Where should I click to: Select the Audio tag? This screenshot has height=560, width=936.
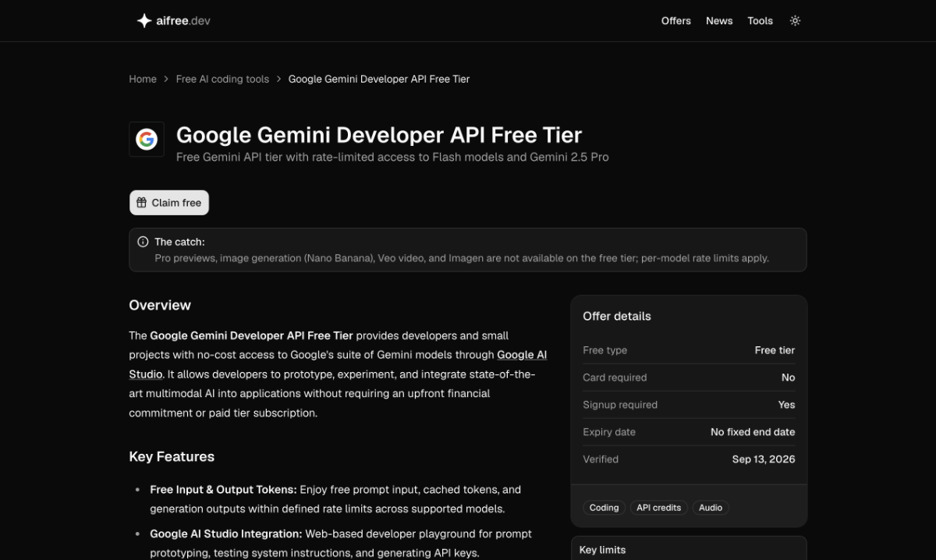pyautogui.click(x=711, y=508)
